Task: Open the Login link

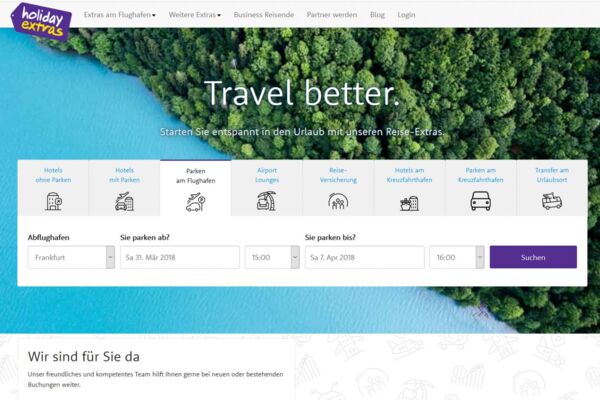Action: pyautogui.click(x=406, y=15)
